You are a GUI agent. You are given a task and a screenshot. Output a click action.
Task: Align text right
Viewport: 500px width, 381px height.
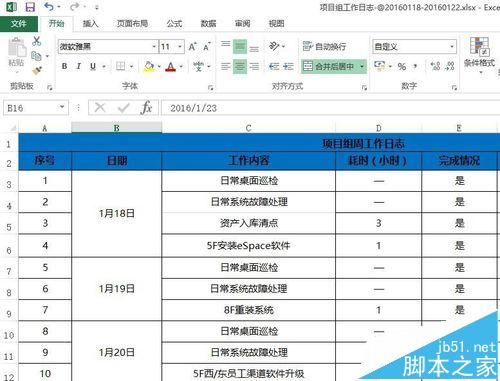point(254,66)
